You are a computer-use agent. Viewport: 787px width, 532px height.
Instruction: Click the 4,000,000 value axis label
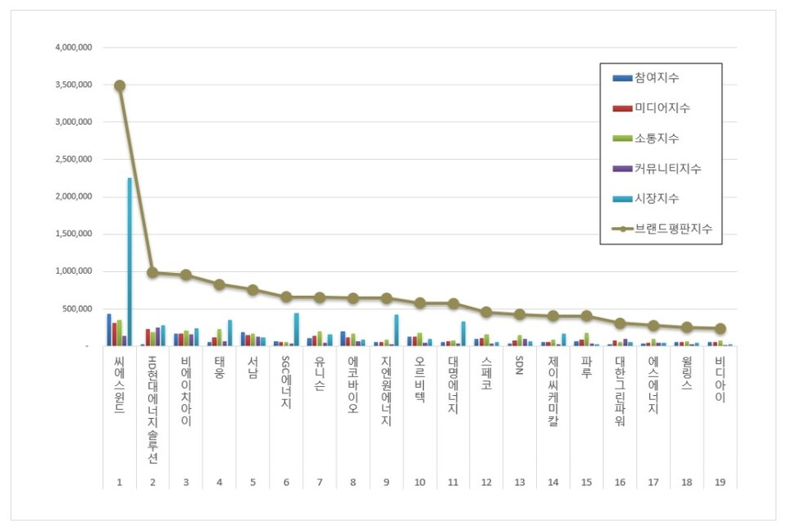[74, 48]
